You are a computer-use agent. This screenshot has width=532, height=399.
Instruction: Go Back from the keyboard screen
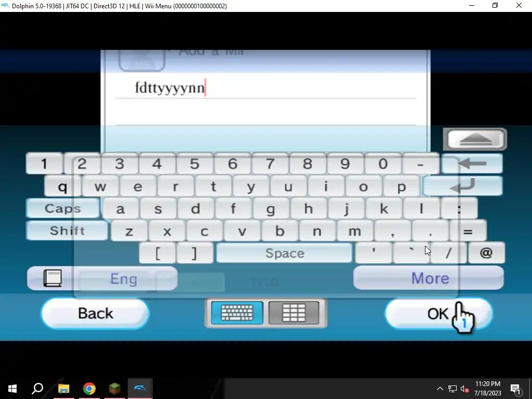click(x=96, y=313)
